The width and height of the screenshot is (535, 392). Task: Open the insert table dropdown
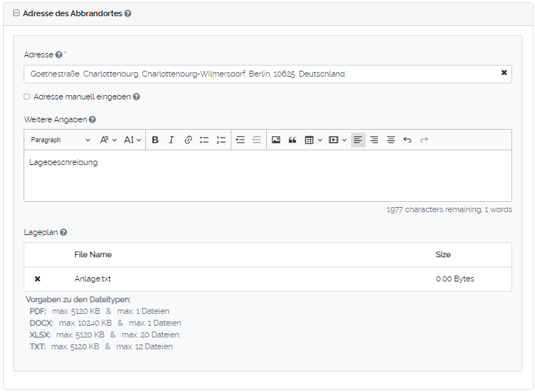(313, 140)
